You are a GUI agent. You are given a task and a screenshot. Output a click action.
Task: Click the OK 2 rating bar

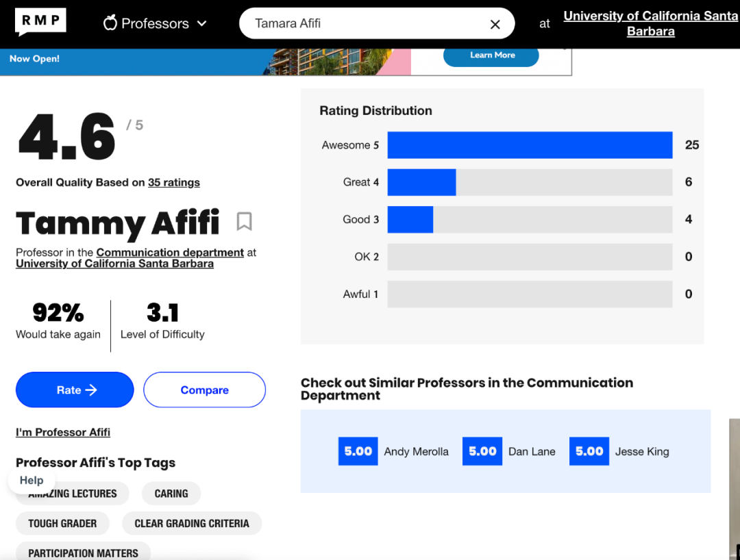tap(530, 257)
